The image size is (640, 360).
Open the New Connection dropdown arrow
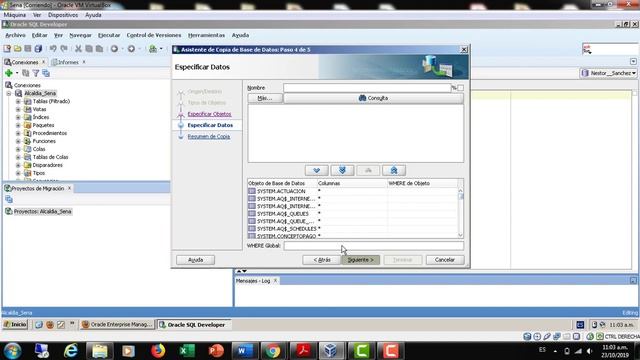17,73
